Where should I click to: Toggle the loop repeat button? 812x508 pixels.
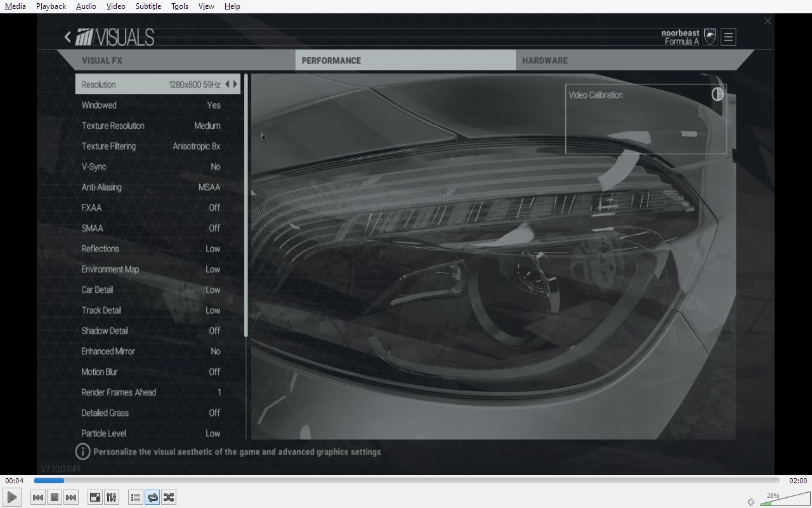click(152, 497)
